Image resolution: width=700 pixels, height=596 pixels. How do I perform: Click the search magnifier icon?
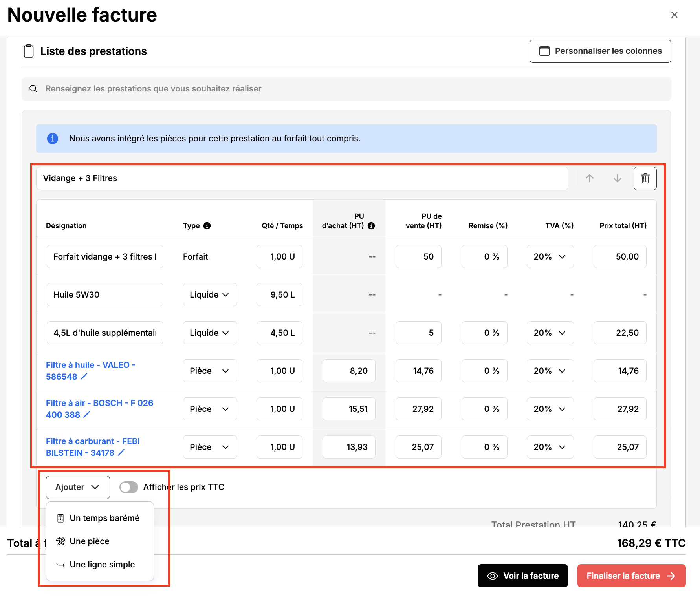(33, 89)
